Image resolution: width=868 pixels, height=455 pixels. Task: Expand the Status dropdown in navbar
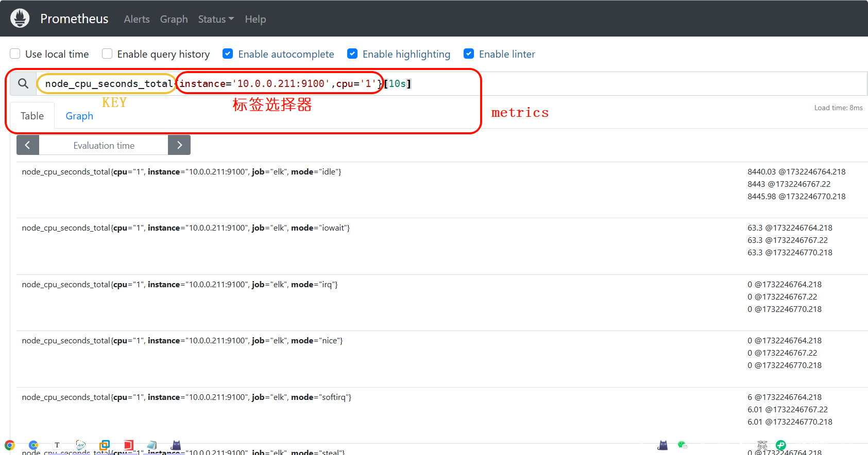tap(215, 19)
